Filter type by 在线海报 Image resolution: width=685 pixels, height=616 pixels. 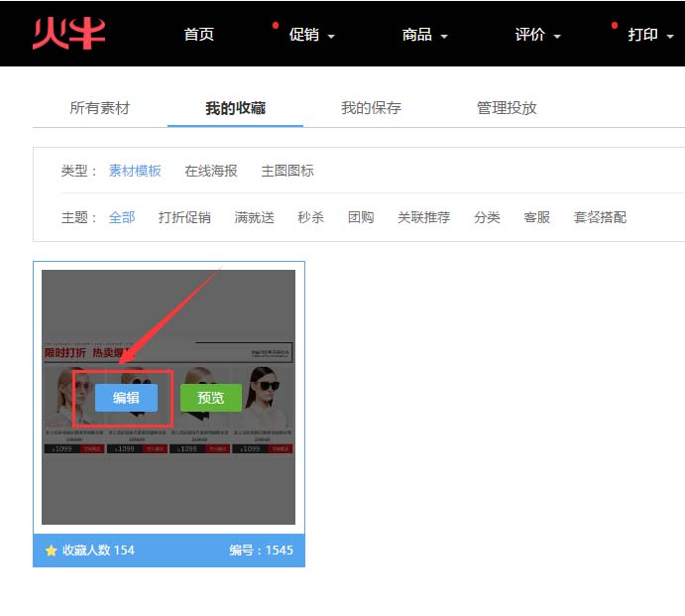click(x=211, y=171)
